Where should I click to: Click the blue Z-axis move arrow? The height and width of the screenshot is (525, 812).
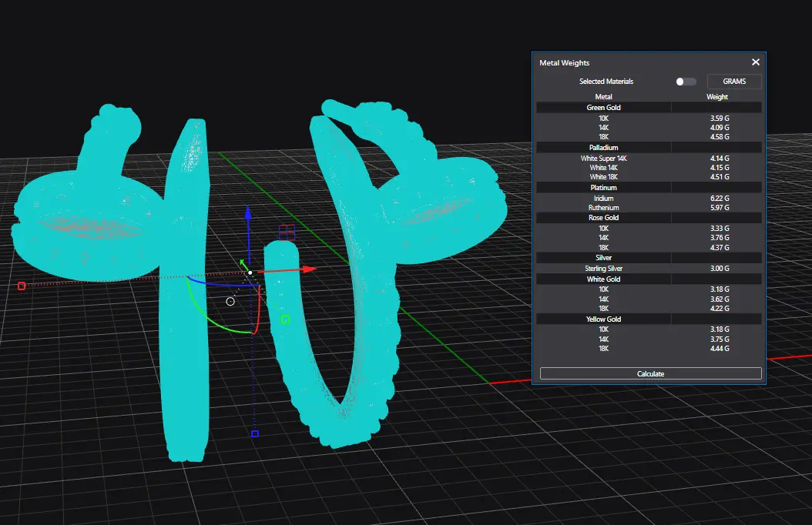pos(247,215)
